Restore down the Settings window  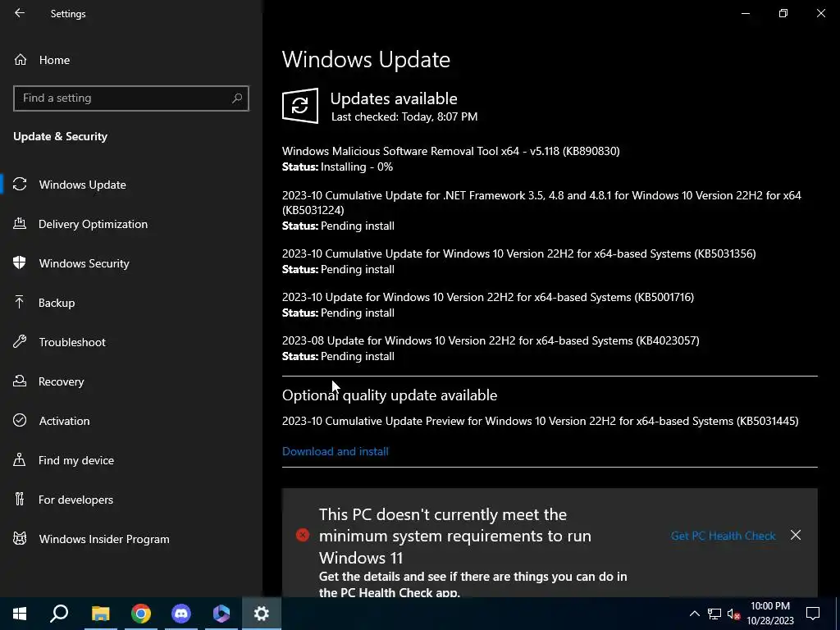pyautogui.click(x=783, y=13)
